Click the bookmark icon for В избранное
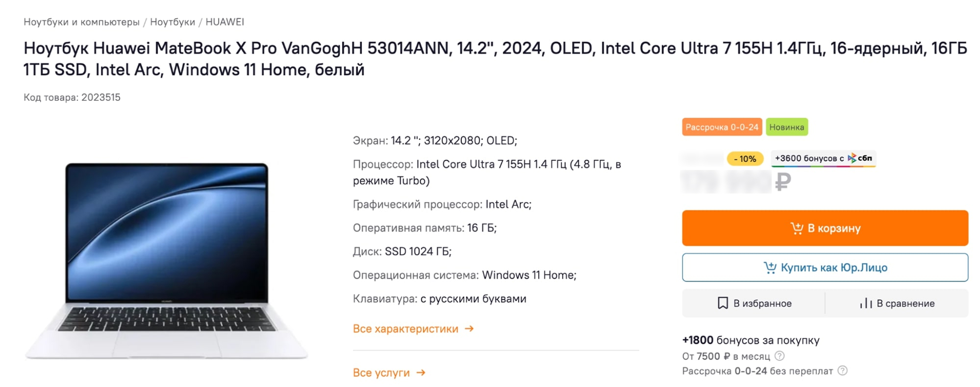 click(x=723, y=303)
